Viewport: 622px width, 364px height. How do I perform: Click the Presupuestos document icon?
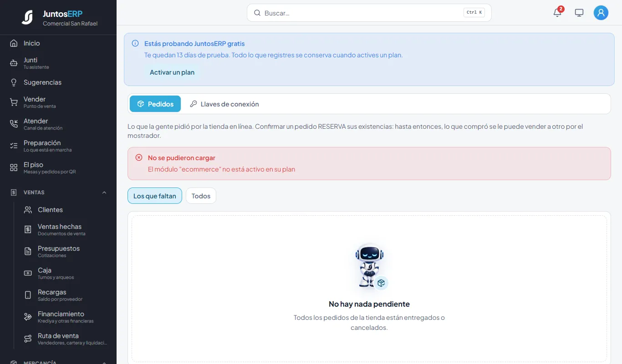pyautogui.click(x=28, y=252)
